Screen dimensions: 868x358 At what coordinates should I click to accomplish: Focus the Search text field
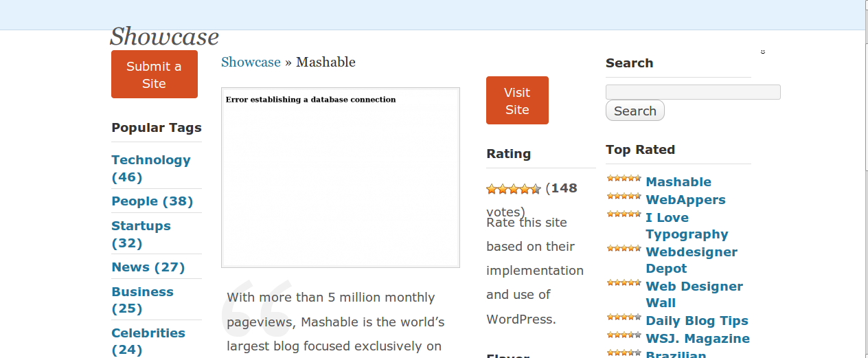click(x=693, y=92)
